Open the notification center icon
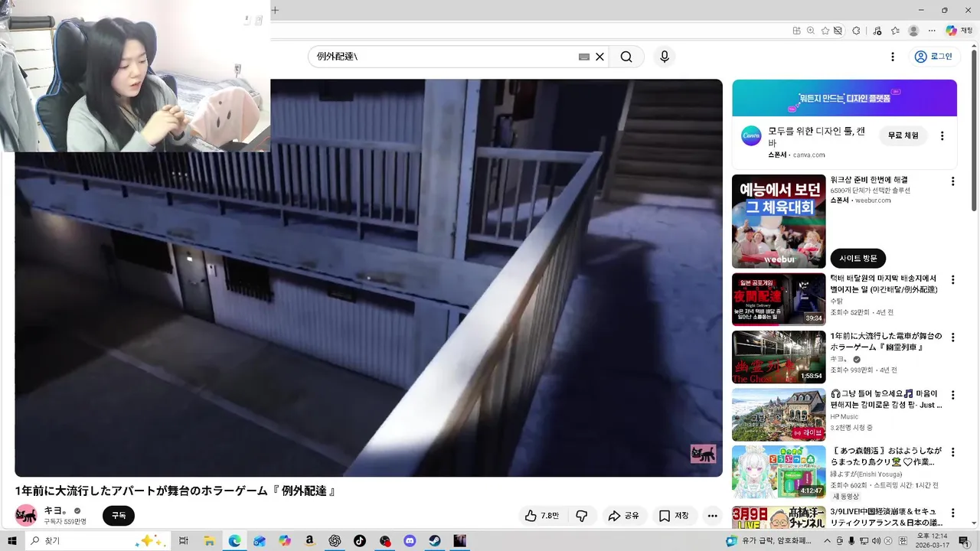 (963, 540)
